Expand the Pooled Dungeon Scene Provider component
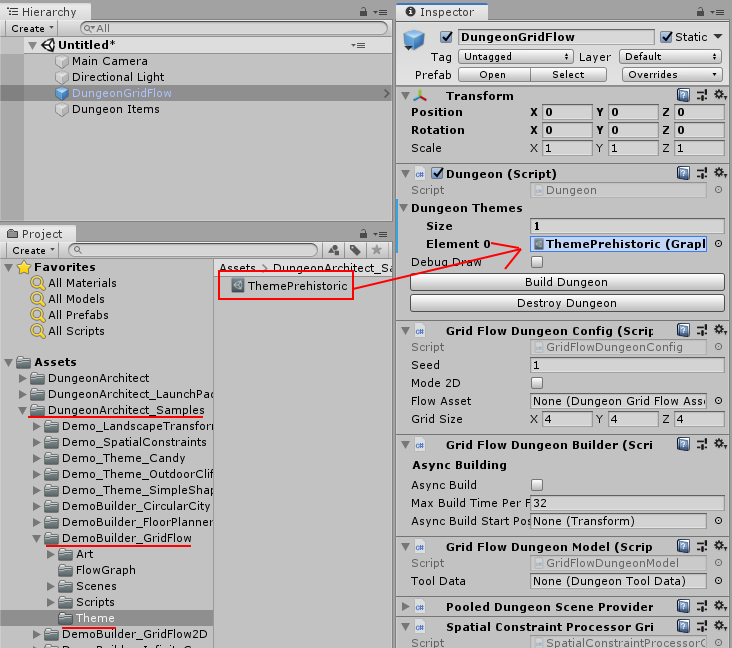 [405, 606]
